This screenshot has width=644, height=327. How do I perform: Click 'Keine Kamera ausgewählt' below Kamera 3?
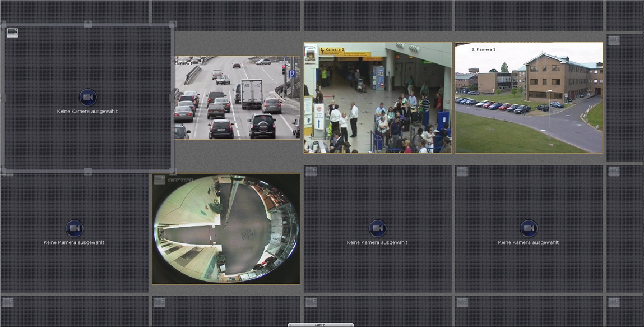(528, 242)
